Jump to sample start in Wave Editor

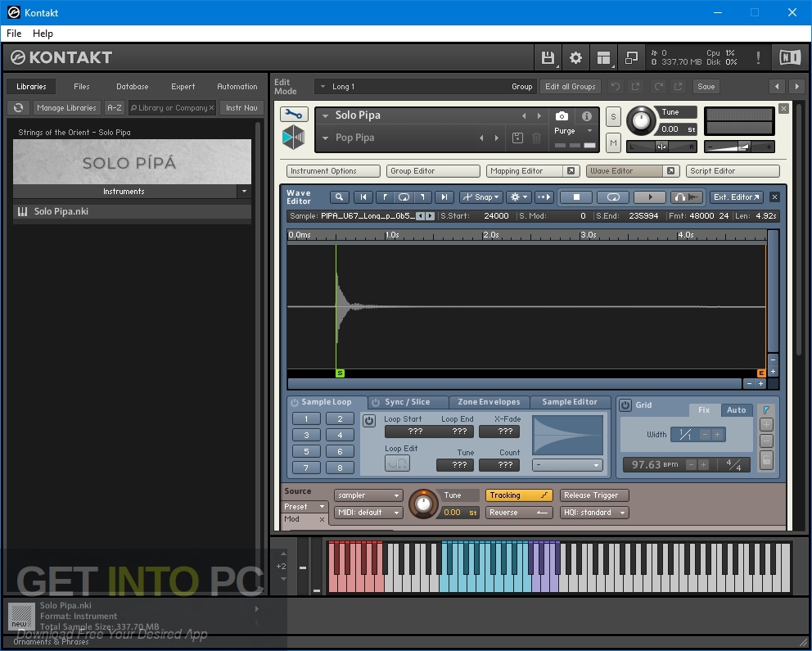(363, 197)
